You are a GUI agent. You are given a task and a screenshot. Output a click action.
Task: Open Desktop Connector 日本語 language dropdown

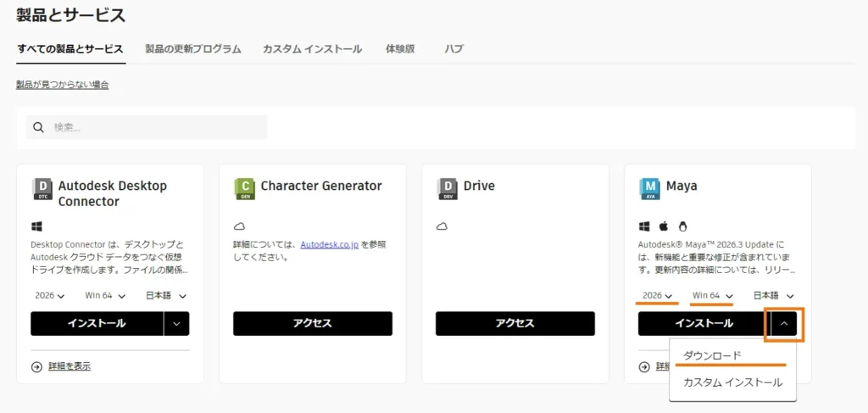(166, 296)
